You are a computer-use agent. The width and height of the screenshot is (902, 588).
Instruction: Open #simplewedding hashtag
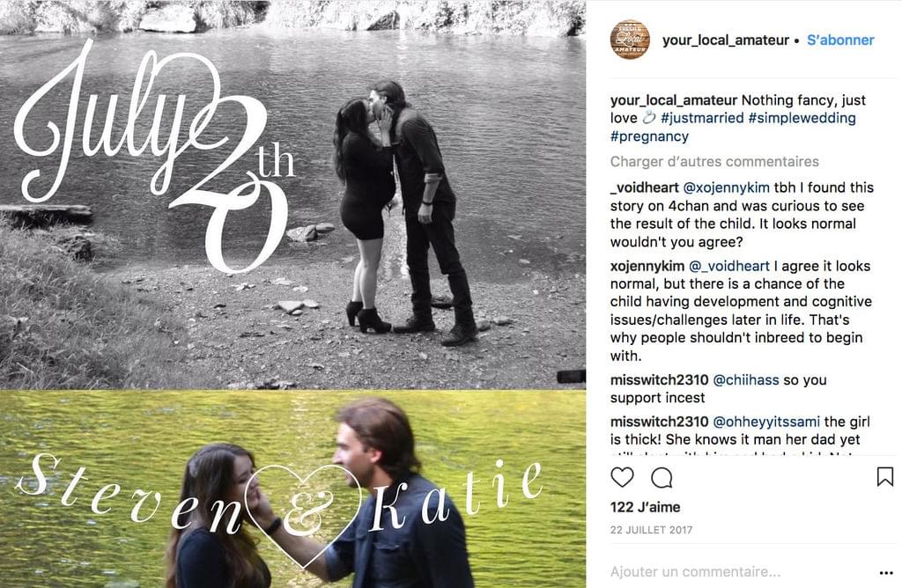[802, 118]
